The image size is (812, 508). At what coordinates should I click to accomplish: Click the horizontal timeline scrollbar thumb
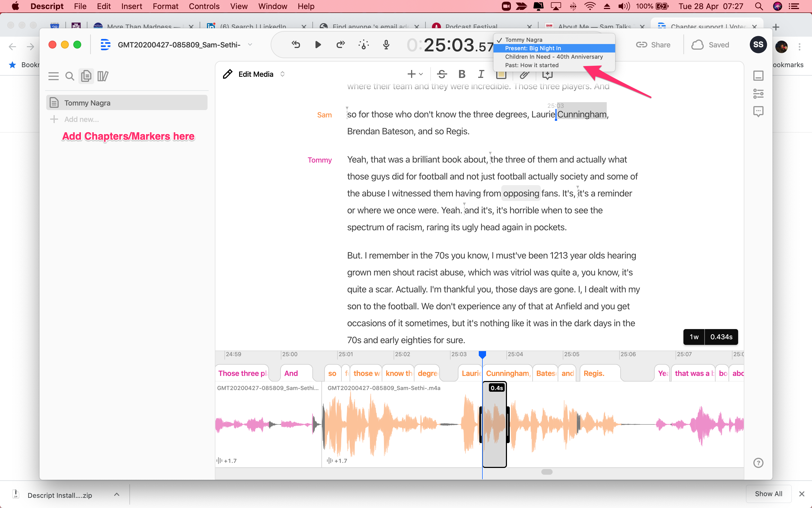point(547,472)
